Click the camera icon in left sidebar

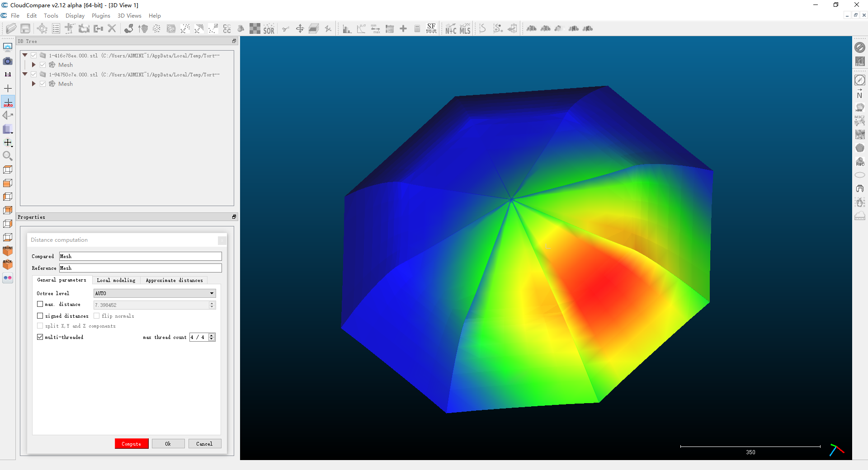(x=8, y=61)
